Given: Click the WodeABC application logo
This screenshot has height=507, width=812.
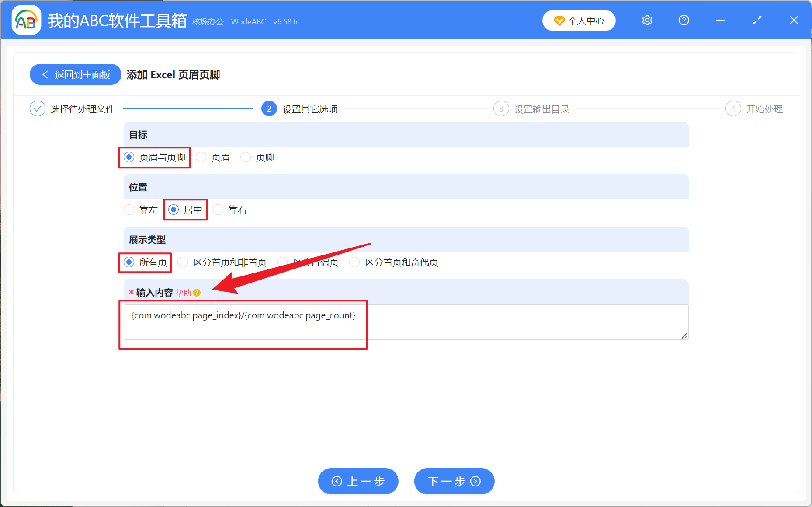Looking at the screenshot, I should [26, 20].
